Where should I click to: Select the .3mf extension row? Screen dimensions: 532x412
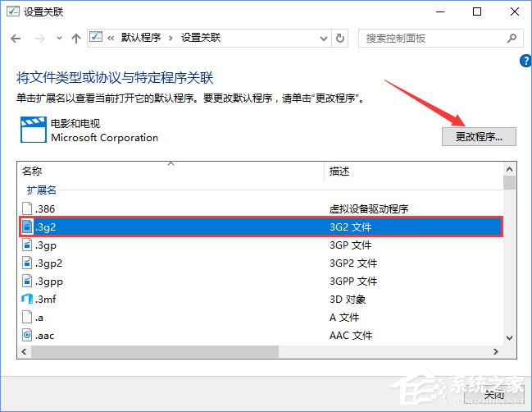tap(261, 300)
